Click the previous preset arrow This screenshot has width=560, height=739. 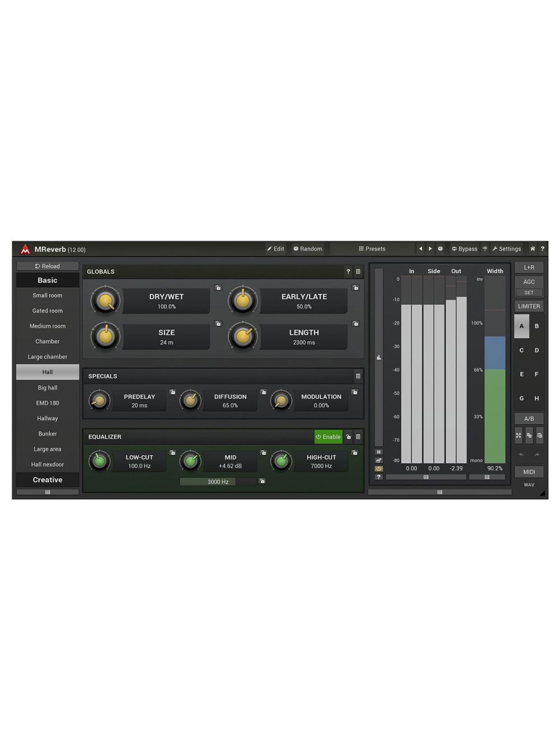click(x=421, y=249)
